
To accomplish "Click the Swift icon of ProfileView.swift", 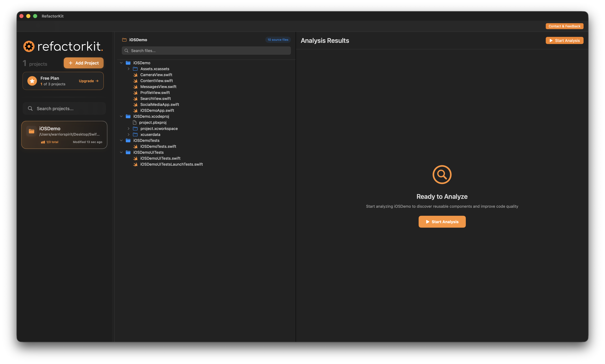I will 135,92.
